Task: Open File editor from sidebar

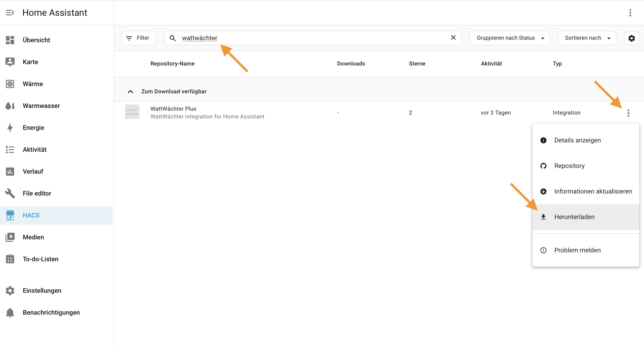Action: pyautogui.click(x=37, y=193)
